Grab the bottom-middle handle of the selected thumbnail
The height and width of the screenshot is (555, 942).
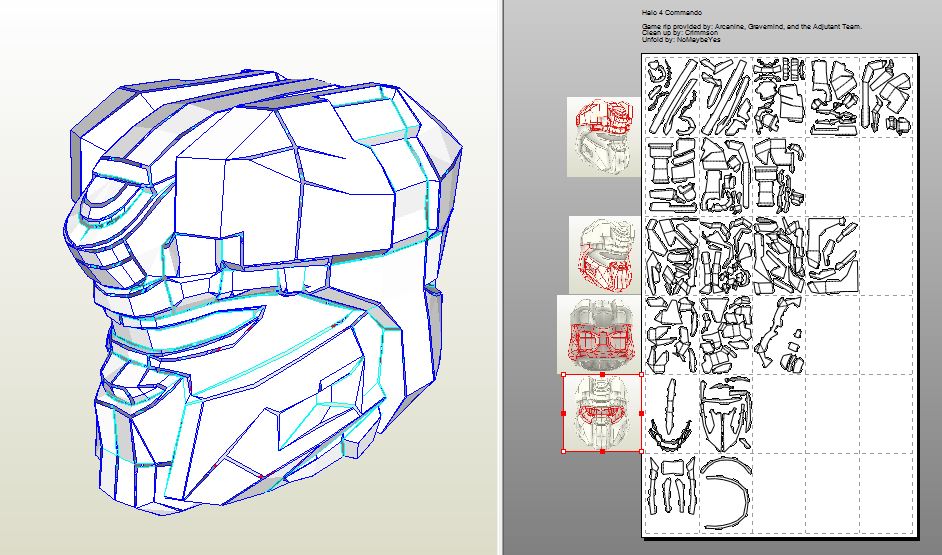[603, 451]
